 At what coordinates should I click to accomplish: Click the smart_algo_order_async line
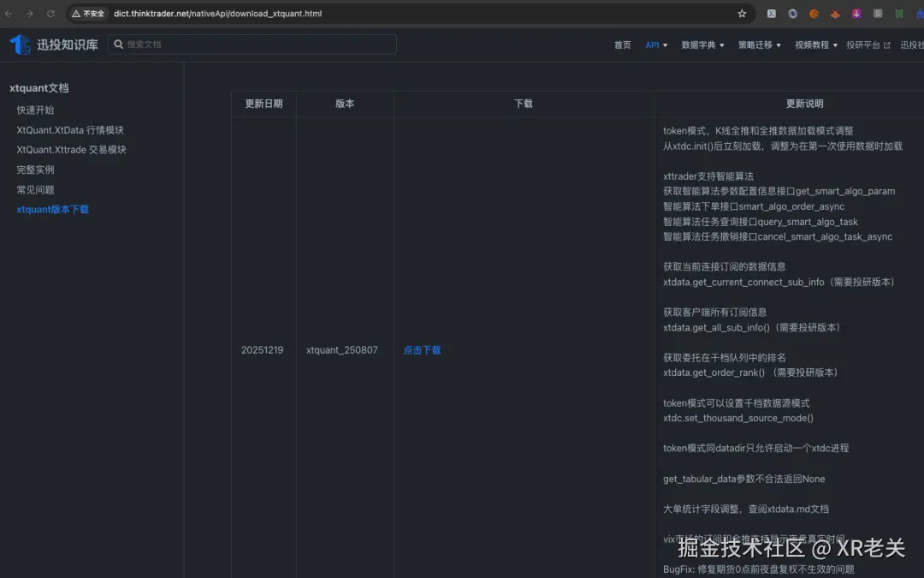pyautogui.click(x=754, y=206)
